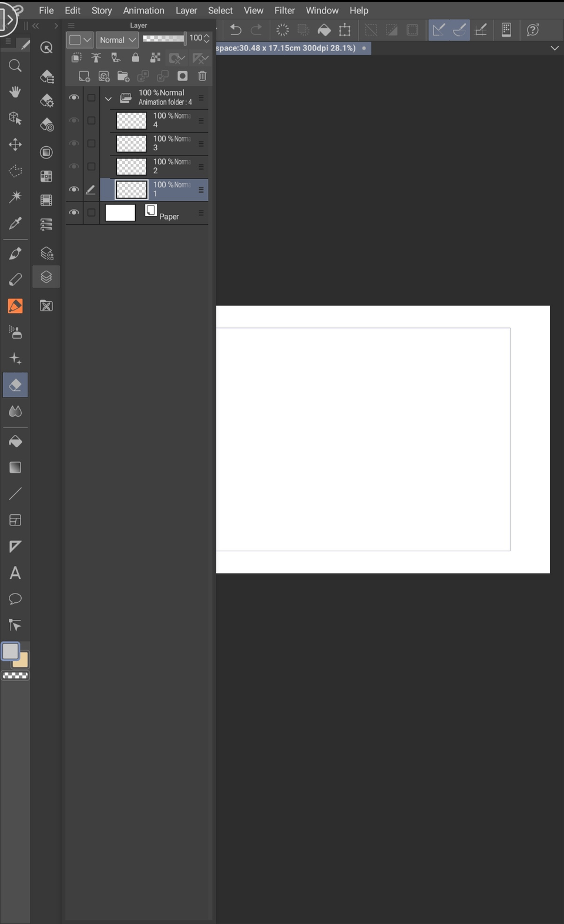Collapse palette dock with double-arrow
Viewport: 564px width, 924px height.
coord(36,26)
